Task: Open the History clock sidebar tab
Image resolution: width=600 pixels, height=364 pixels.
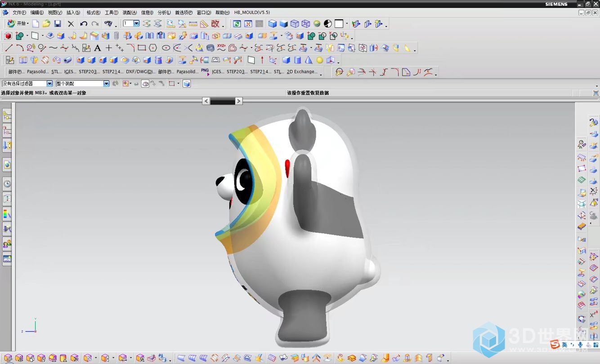Action: (x=7, y=183)
